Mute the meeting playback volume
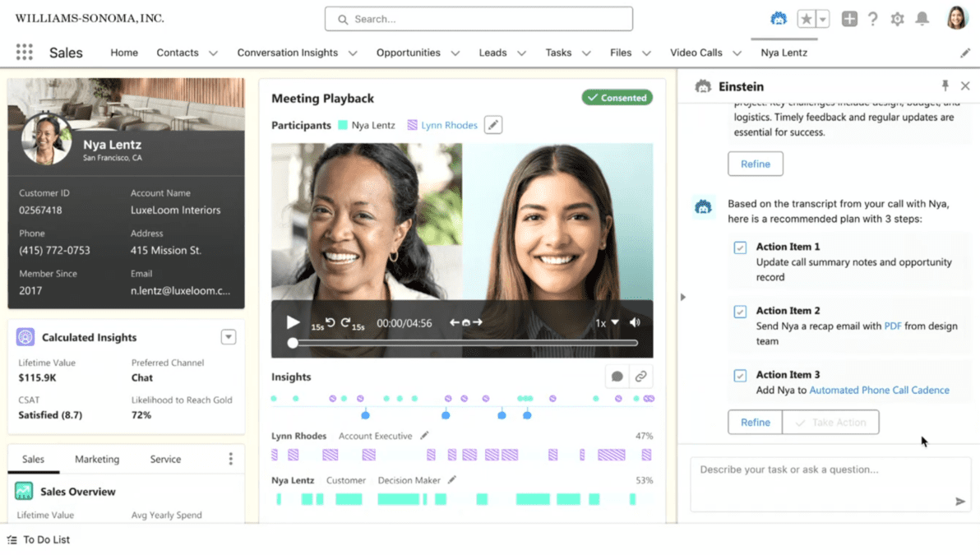The image size is (980, 555). click(635, 322)
